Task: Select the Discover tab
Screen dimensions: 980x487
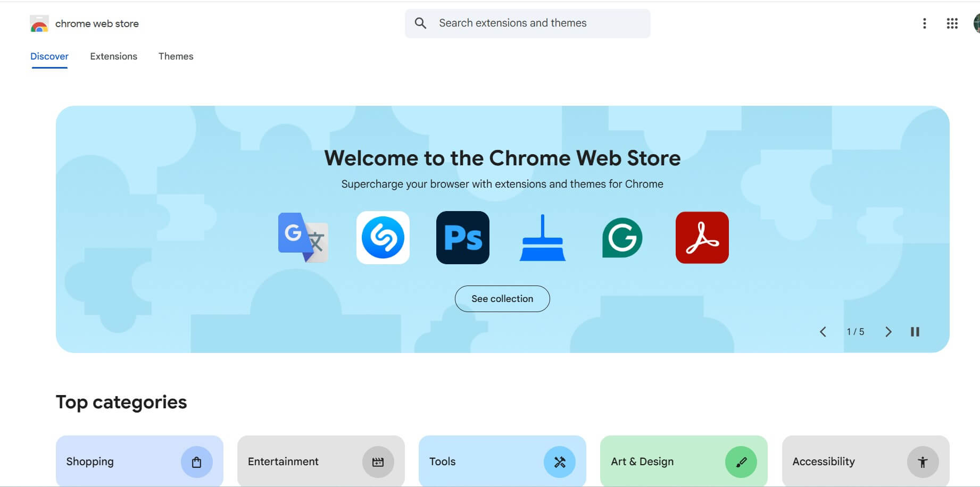Action: click(x=49, y=56)
